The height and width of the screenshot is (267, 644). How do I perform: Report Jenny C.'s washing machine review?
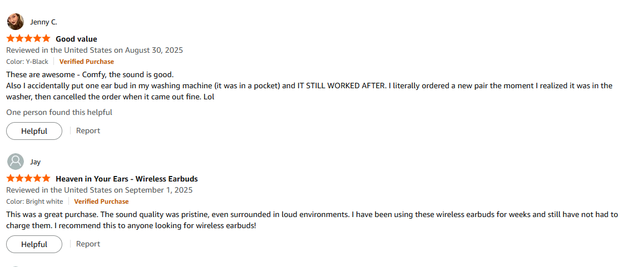(x=88, y=131)
